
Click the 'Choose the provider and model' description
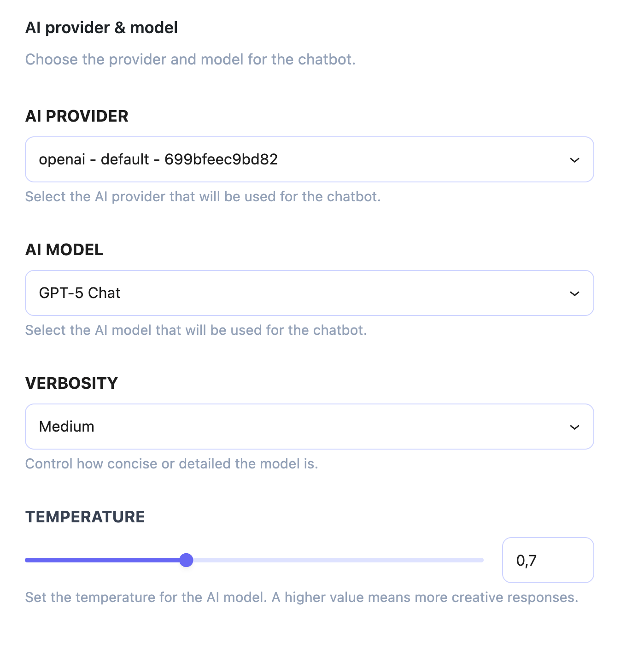tap(190, 59)
